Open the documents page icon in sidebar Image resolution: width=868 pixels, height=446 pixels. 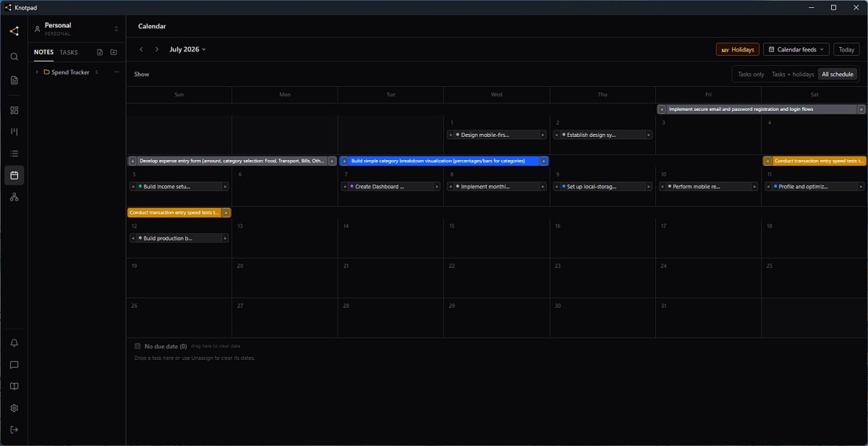coord(14,80)
